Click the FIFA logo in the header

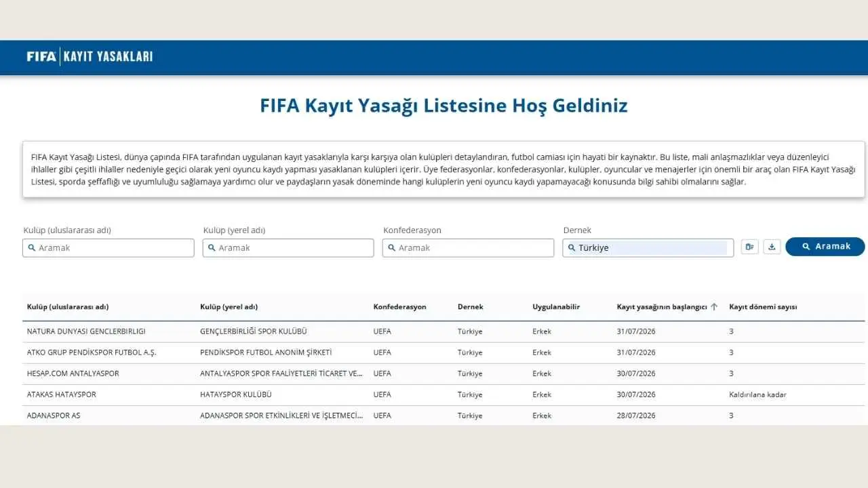coord(41,56)
